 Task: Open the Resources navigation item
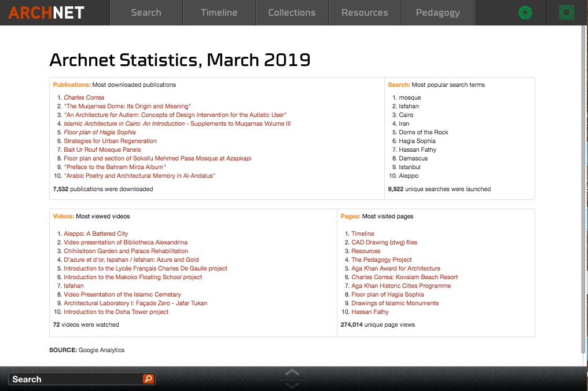click(x=364, y=12)
